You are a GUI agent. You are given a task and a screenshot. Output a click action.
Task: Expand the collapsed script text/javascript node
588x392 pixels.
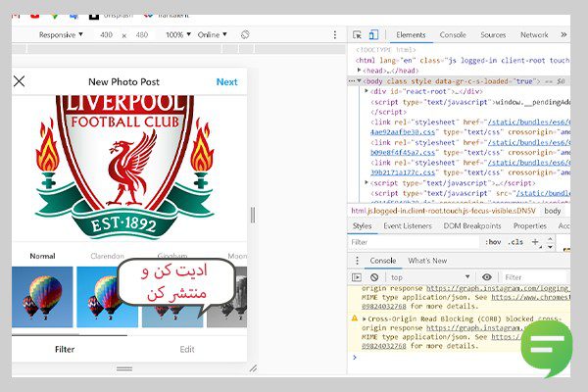[x=367, y=182]
